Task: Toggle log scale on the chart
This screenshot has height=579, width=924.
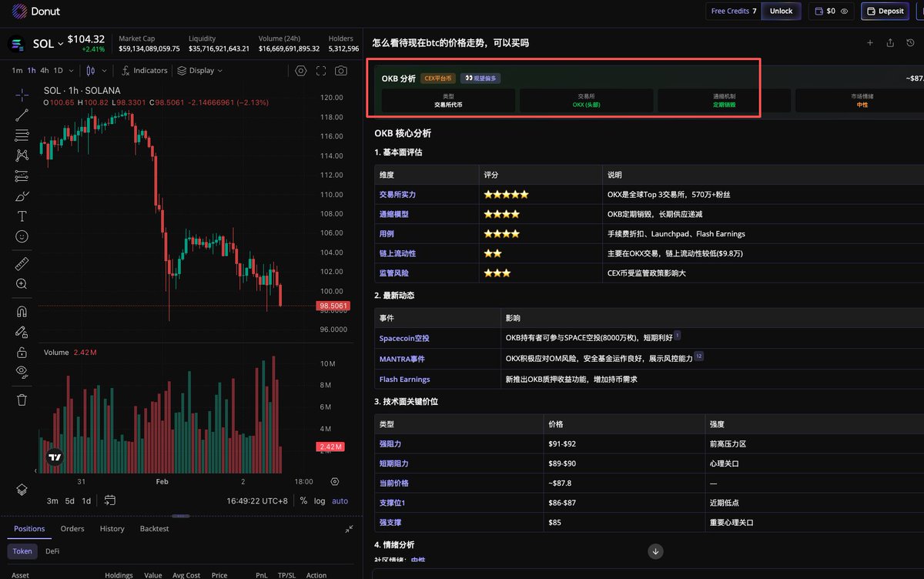Action: coord(319,500)
